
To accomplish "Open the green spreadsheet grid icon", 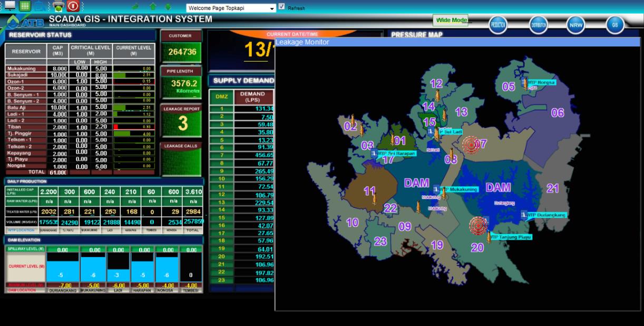I will 25,6.
